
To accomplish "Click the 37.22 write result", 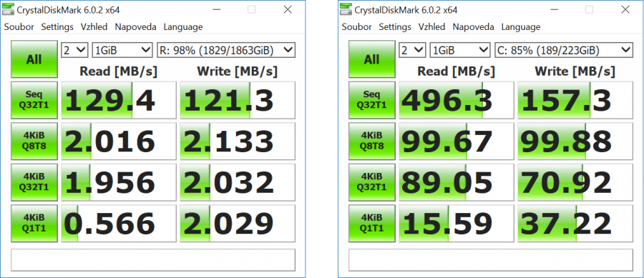I will (x=575, y=224).
